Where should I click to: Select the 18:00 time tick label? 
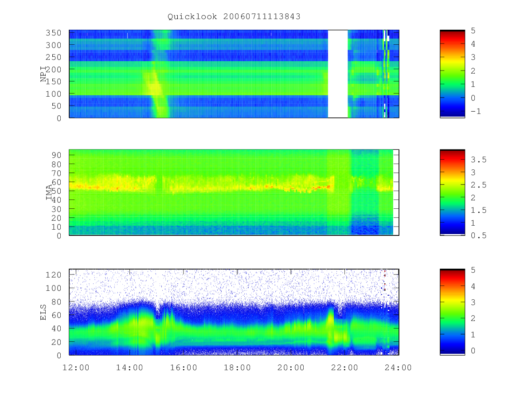(237, 368)
